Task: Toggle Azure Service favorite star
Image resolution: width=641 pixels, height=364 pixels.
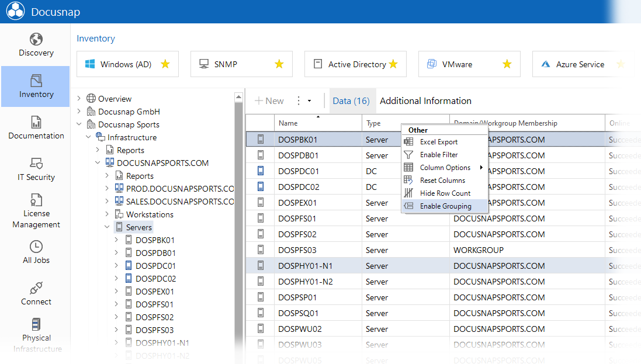Action: [x=621, y=64]
